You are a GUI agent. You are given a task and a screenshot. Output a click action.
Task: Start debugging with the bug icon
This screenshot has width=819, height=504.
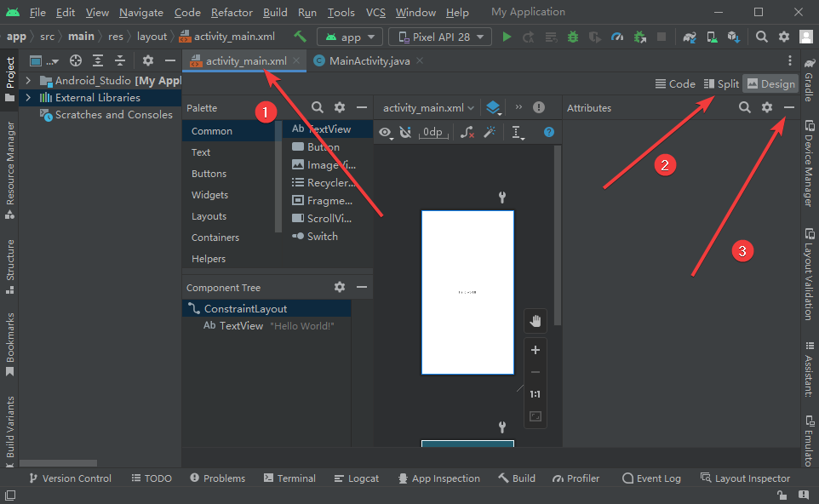coord(573,37)
